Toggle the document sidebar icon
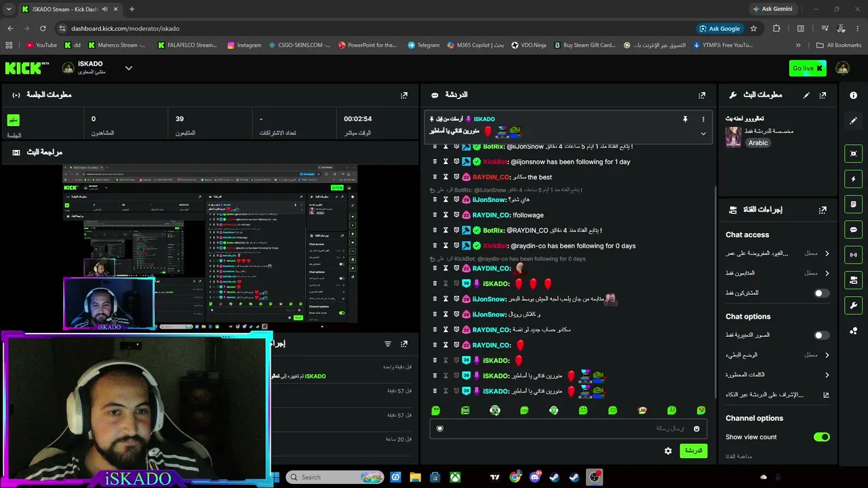This screenshot has height=488, width=868. [853, 204]
